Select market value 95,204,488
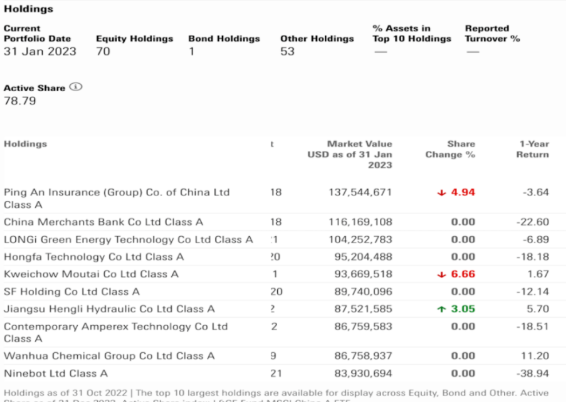566x402 pixels. pos(363,257)
